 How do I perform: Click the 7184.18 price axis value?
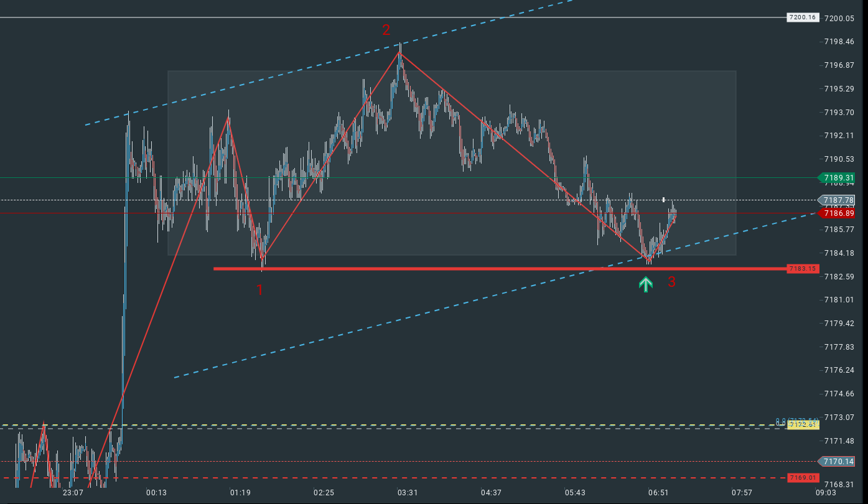(838, 253)
